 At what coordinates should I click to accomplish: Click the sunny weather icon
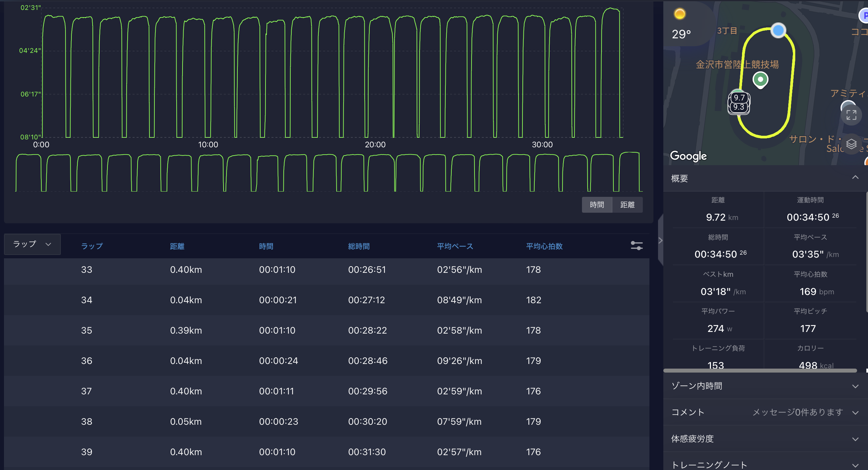680,14
